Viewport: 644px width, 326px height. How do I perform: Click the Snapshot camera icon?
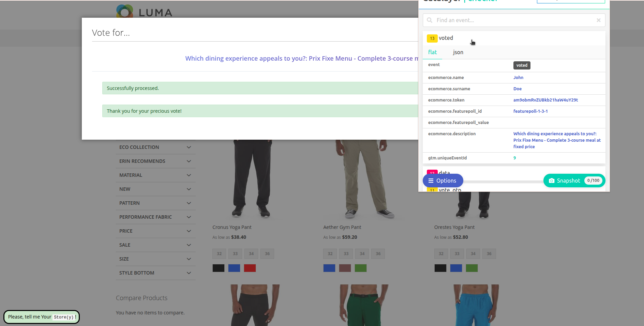552,181
